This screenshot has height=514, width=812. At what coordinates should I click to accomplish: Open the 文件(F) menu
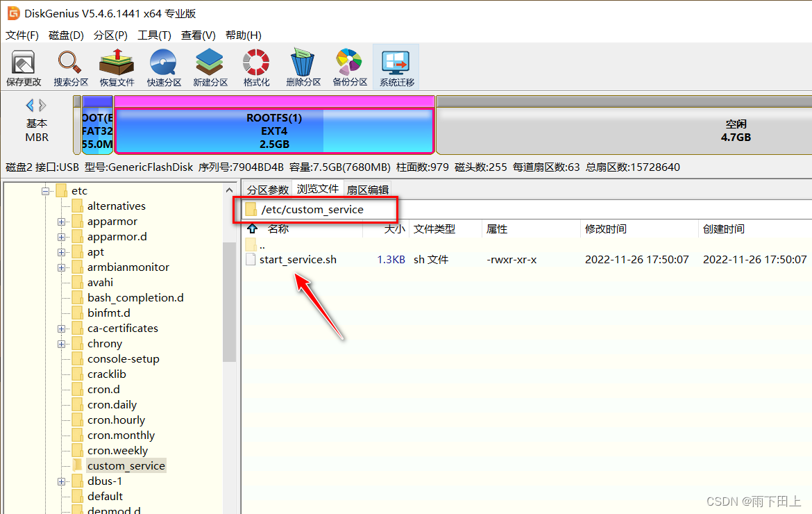[22, 35]
